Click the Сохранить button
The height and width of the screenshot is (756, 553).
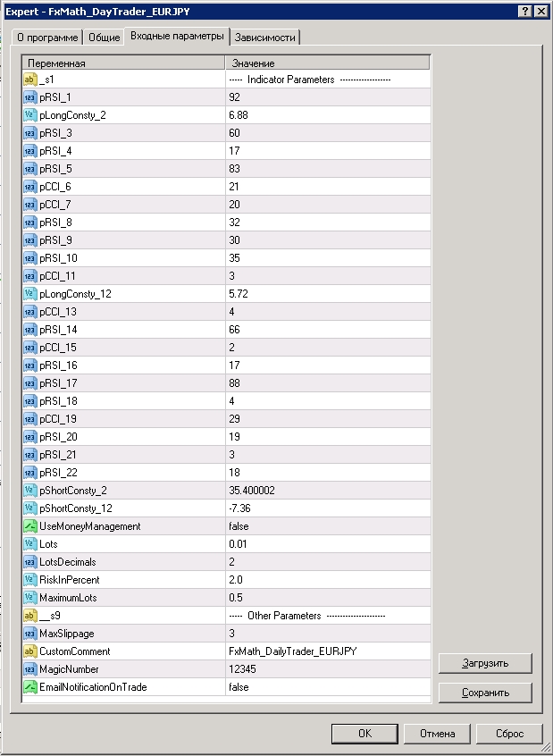coord(485,693)
